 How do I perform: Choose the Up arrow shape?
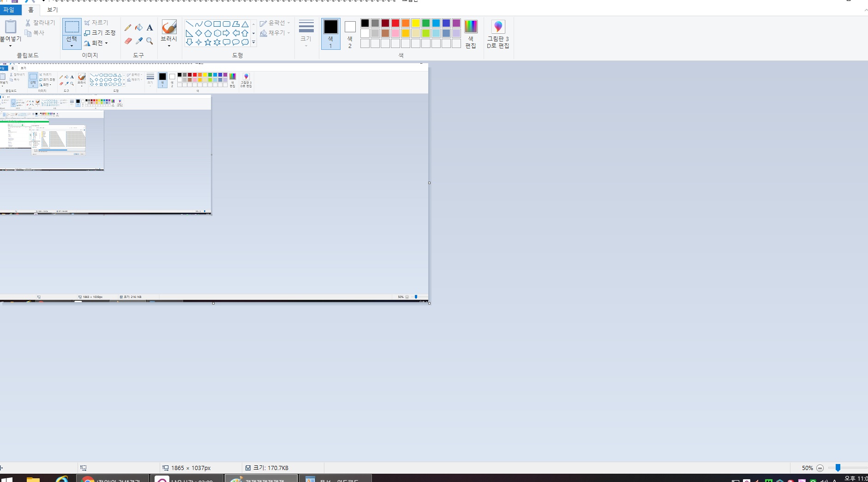pyautogui.click(x=245, y=33)
